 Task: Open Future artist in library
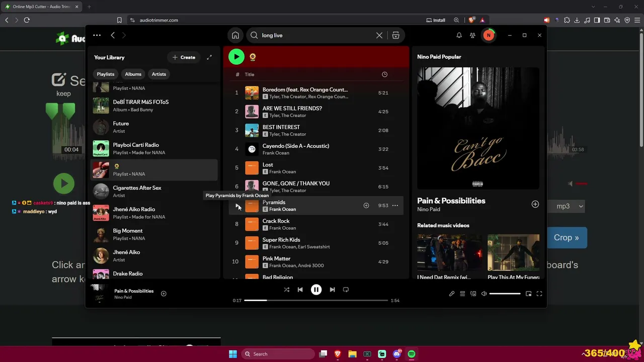pyautogui.click(x=154, y=127)
